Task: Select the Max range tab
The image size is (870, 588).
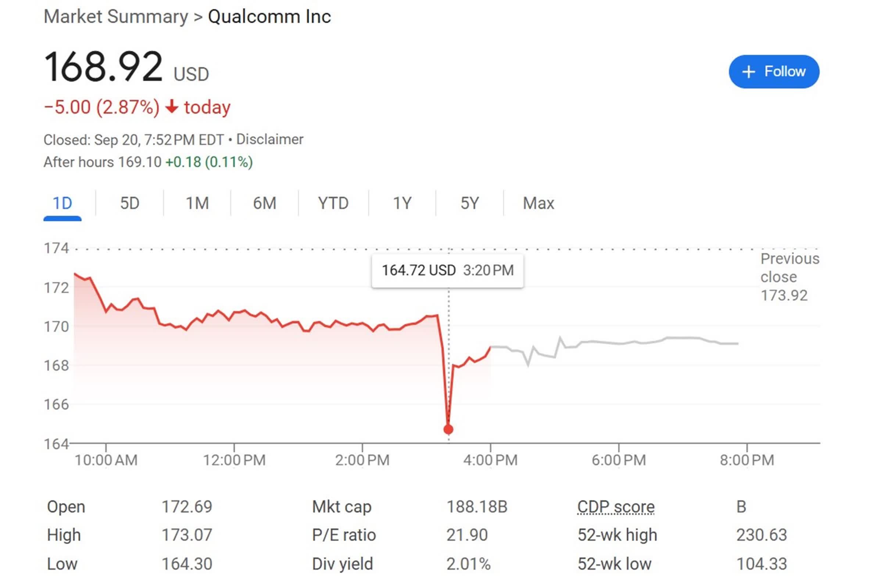Action: click(538, 204)
